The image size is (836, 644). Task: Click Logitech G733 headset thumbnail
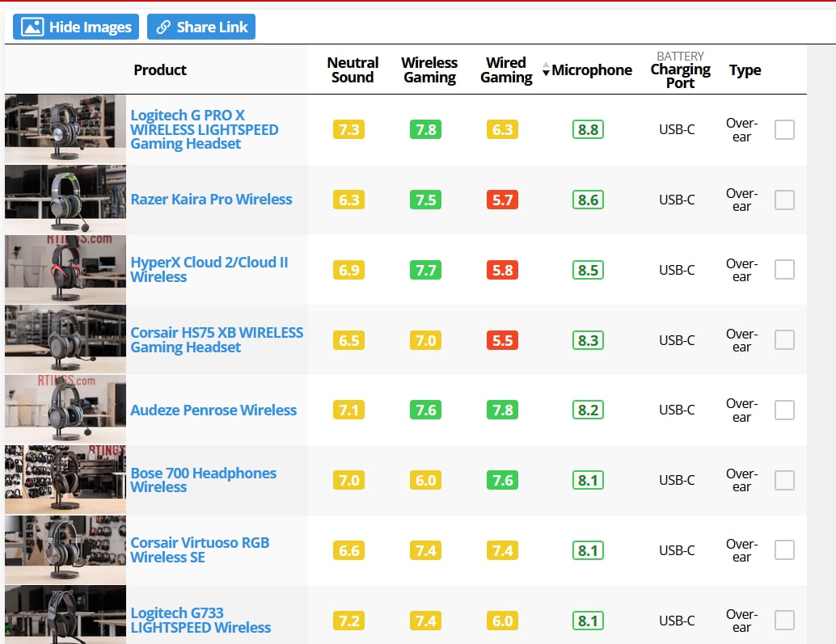[65, 615]
